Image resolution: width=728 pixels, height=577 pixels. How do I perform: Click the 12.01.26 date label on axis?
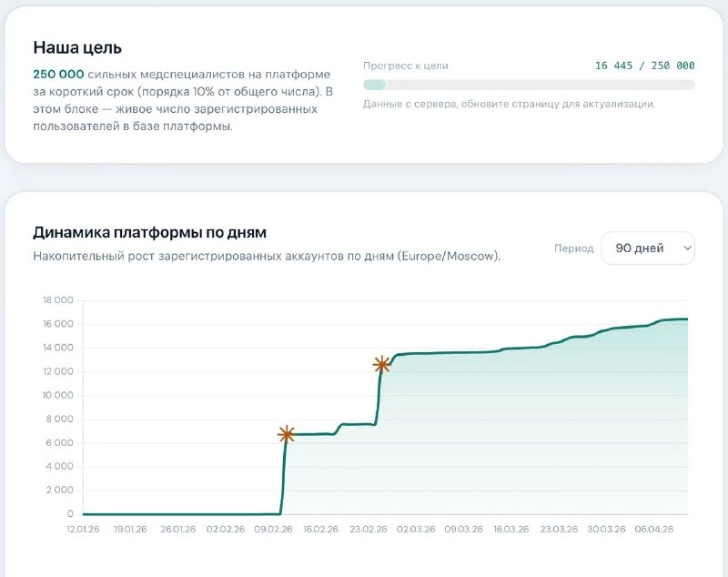[83, 529]
